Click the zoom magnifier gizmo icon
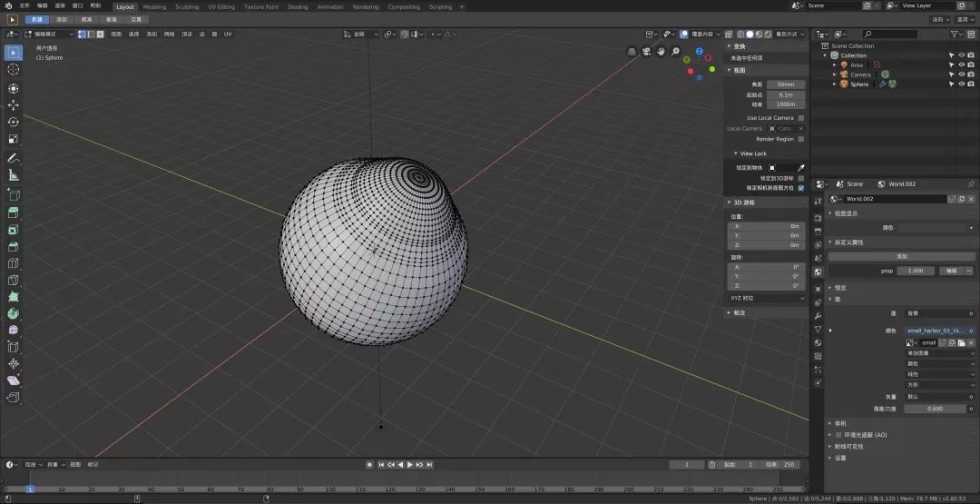 676,51
